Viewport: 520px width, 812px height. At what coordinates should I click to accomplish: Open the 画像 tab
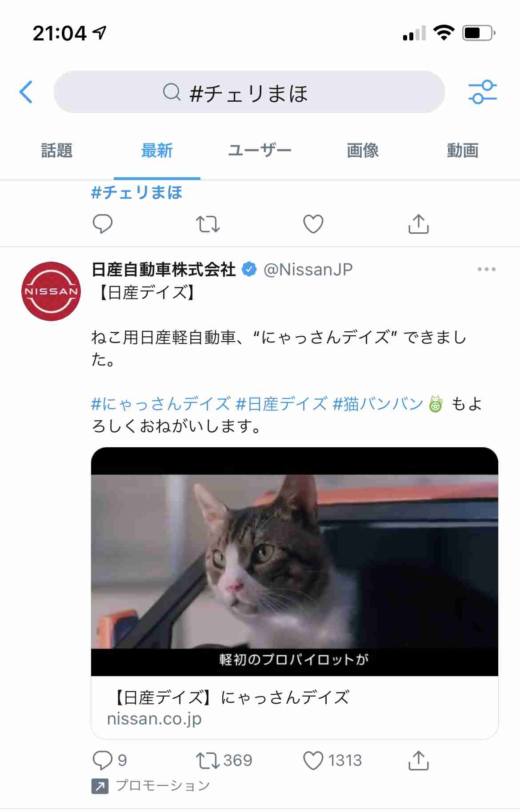coord(363,151)
